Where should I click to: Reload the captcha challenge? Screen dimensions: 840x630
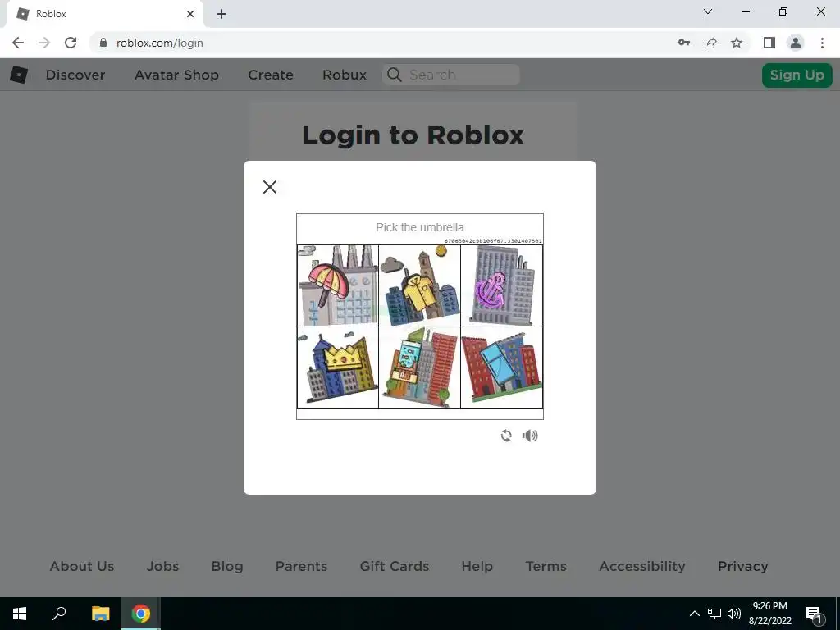pos(506,436)
